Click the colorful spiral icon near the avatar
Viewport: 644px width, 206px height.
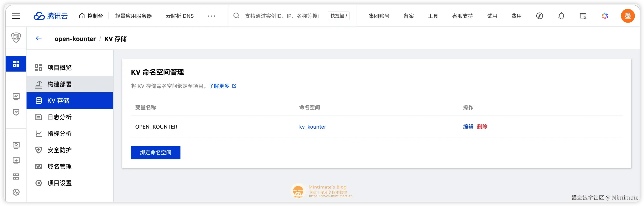(x=605, y=16)
